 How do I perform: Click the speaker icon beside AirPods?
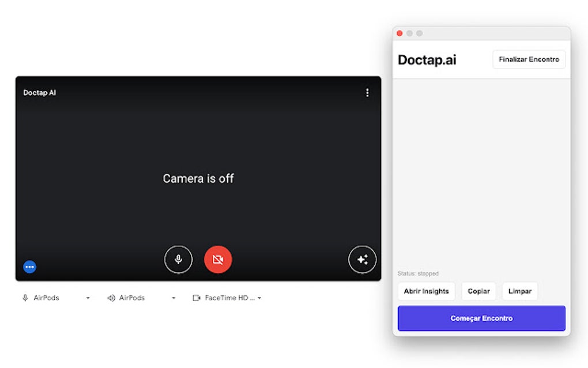click(111, 298)
